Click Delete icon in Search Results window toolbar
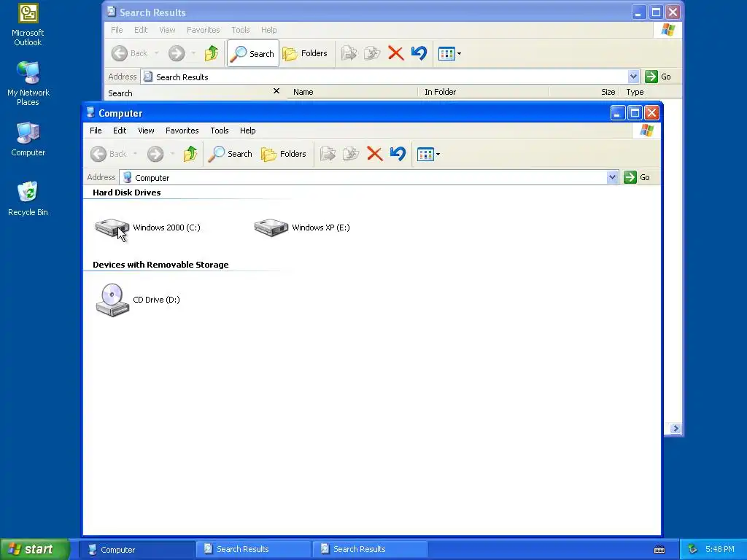The height and width of the screenshot is (560, 747). 396,52
